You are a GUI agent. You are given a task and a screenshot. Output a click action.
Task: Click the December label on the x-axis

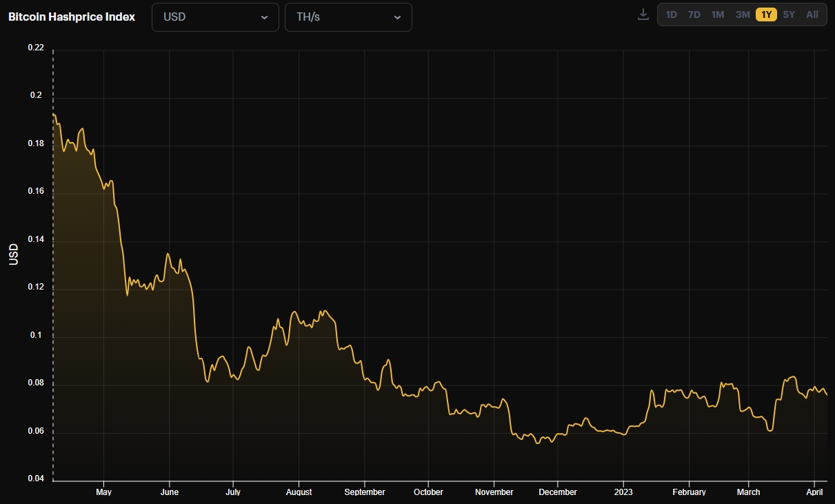tap(557, 492)
